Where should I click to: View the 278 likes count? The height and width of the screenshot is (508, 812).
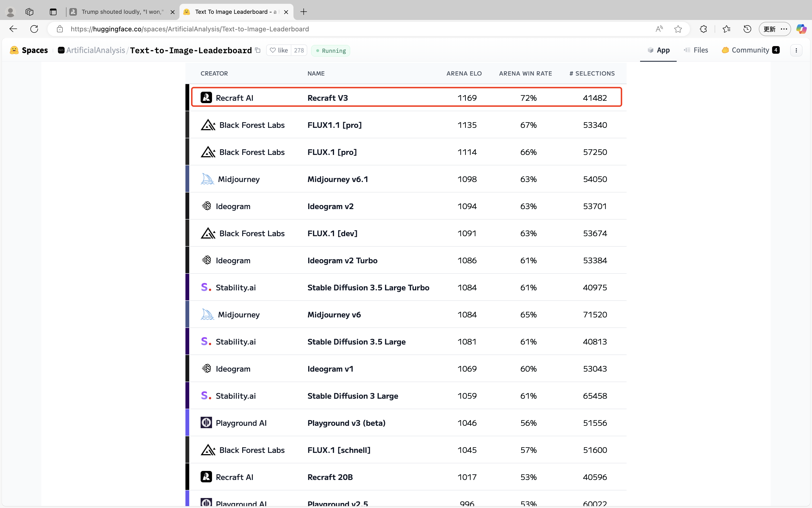[x=299, y=50]
